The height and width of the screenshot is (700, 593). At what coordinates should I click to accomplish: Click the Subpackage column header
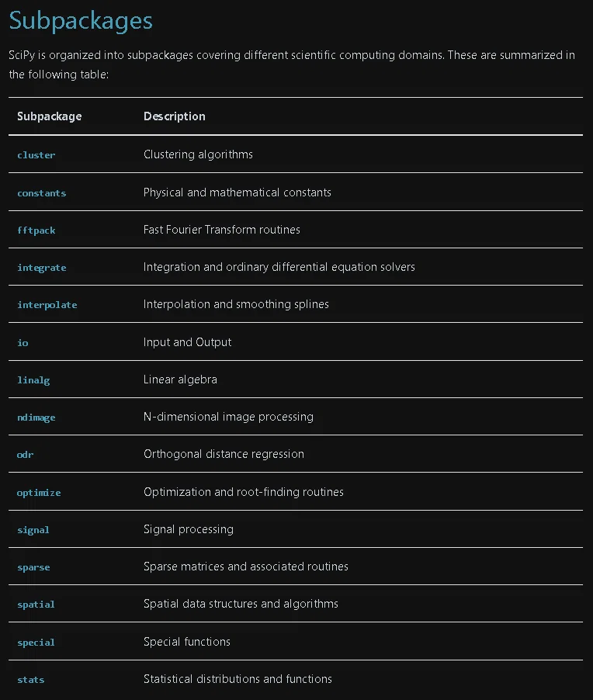pyautogui.click(x=50, y=116)
